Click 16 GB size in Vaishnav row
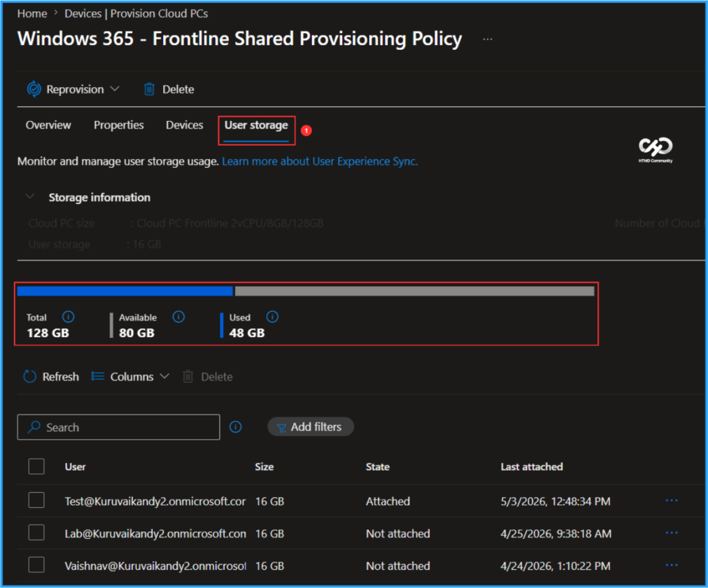The width and height of the screenshot is (708, 588). (x=270, y=566)
